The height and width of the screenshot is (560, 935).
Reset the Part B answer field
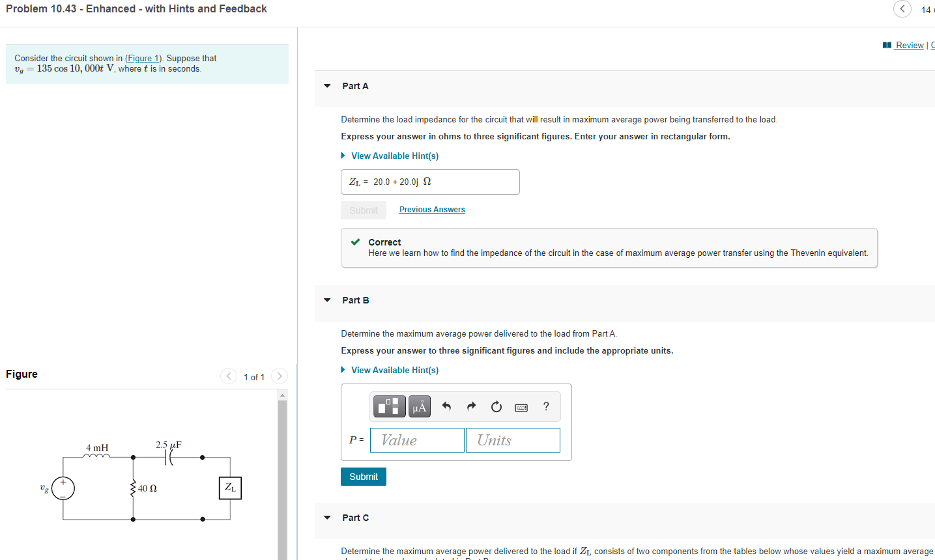(496, 406)
